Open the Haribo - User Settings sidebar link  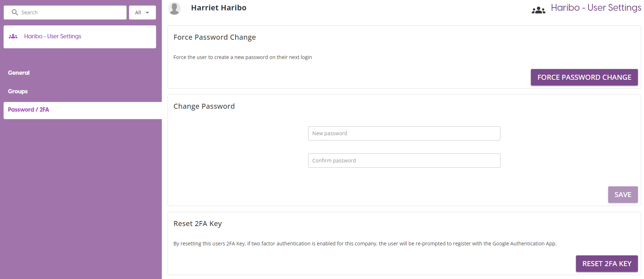pos(53,36)
